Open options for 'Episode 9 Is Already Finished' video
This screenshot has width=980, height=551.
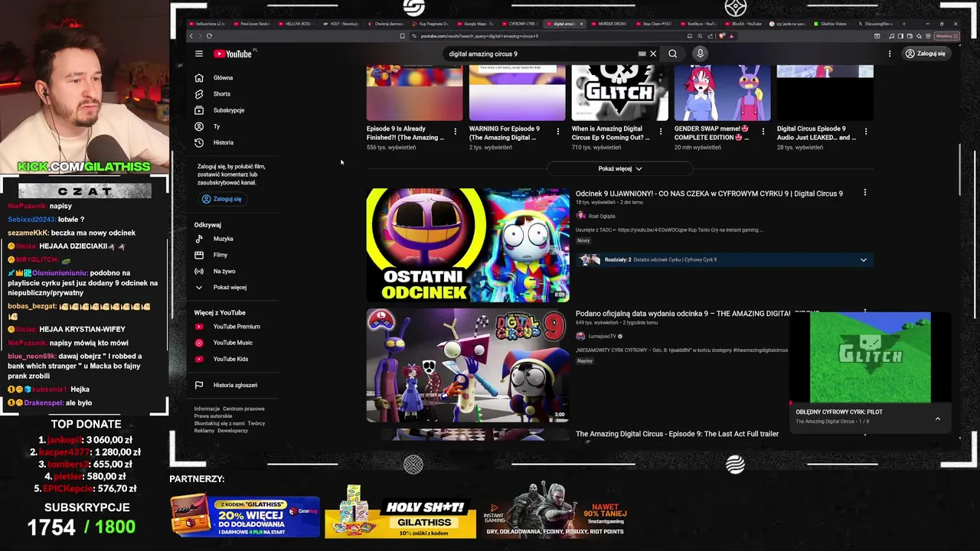(x=456, y=132)
